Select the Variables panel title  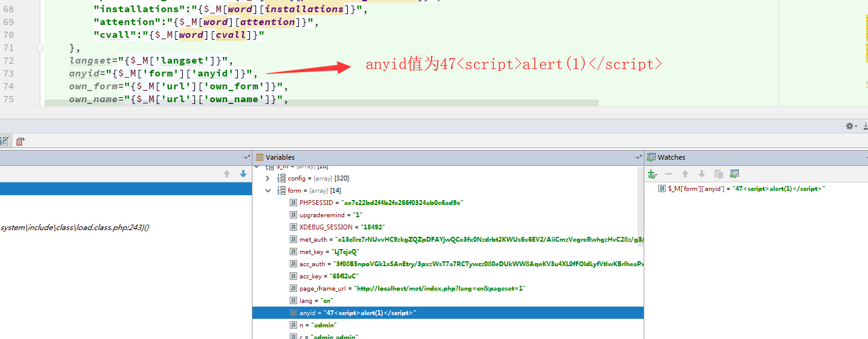280,157
